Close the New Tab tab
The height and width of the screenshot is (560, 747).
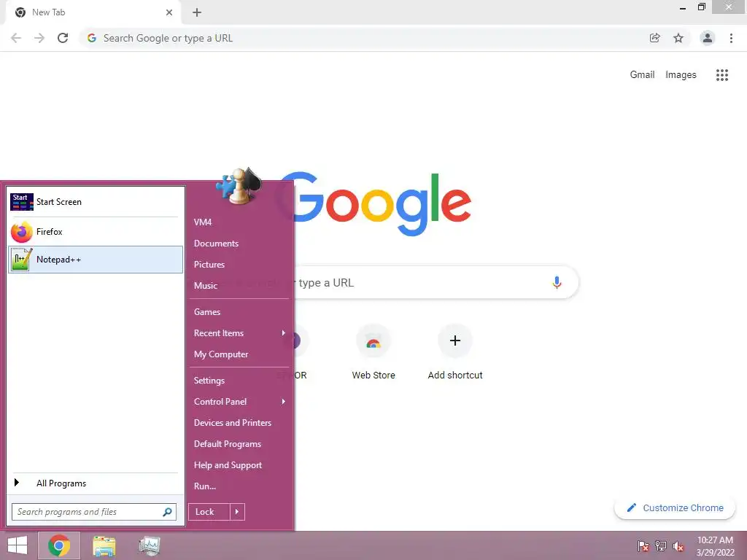point(169,12)
